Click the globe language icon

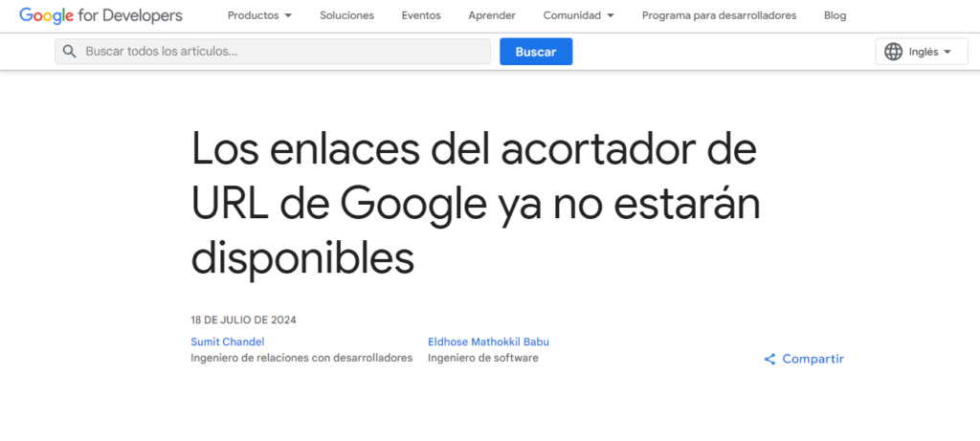coord(894,52)
